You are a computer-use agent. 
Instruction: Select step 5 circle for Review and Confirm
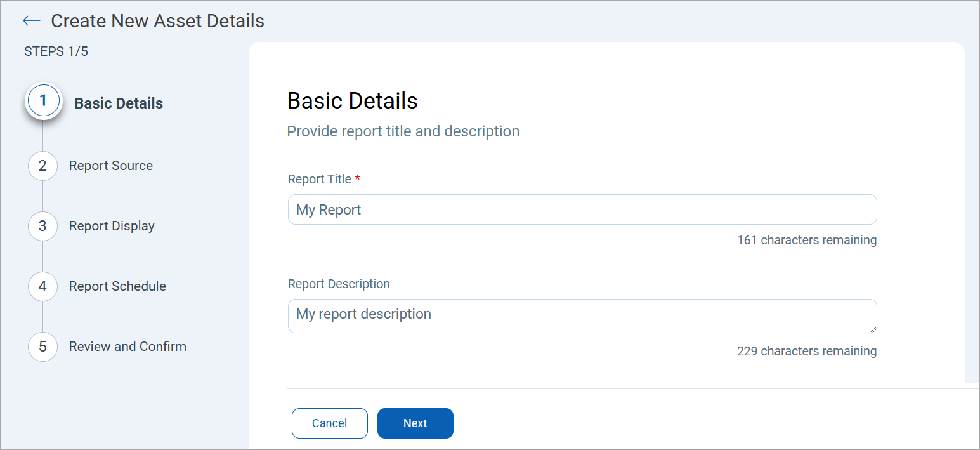[42, 347]
